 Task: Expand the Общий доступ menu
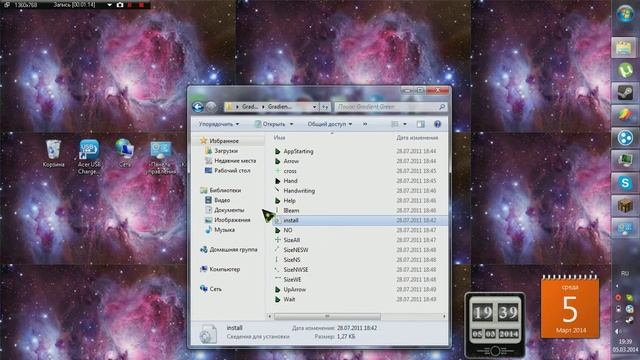tap(329, 124)
